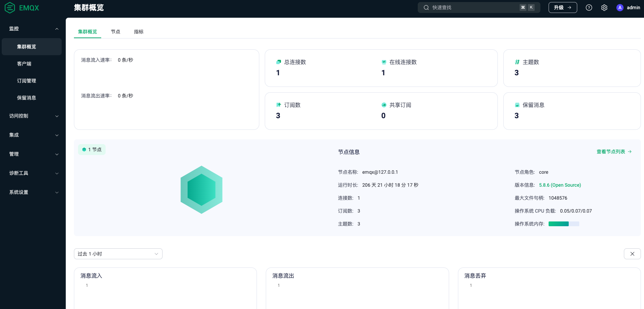Switch to the 指标 tab

tap(139, 32)
